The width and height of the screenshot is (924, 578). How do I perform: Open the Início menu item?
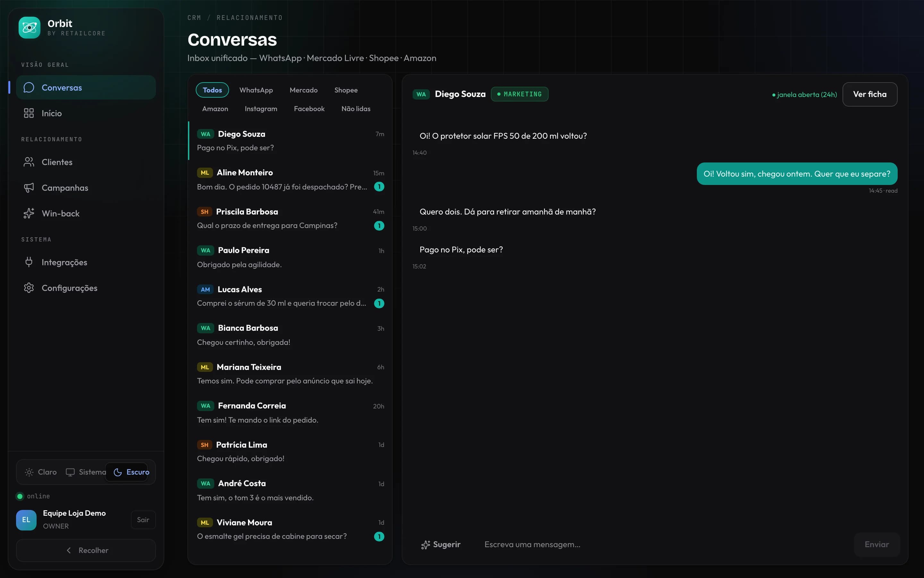coord(86,113)
